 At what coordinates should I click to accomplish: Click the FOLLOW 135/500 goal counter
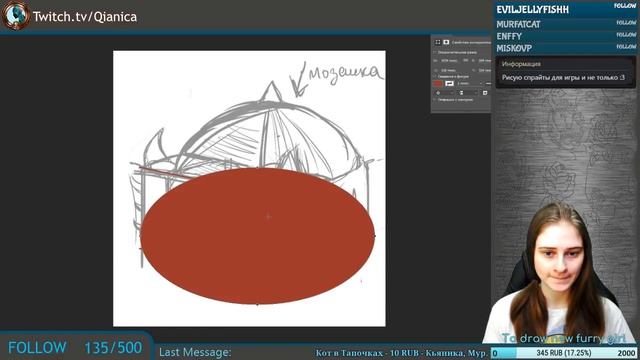pos(75,348)
